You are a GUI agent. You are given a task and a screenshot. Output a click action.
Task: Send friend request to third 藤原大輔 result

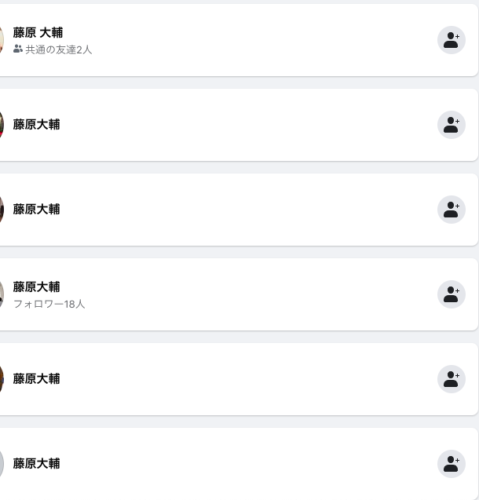[x=451, y=209]
